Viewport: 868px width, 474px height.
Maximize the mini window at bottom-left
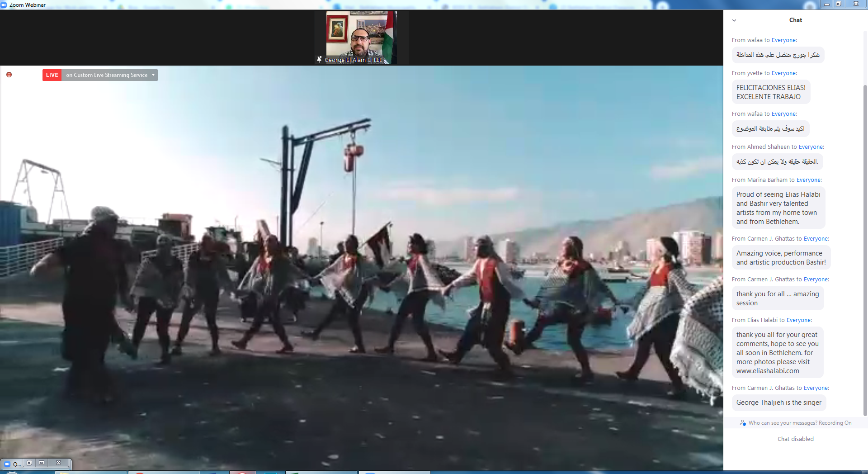[x=42, y=463]
